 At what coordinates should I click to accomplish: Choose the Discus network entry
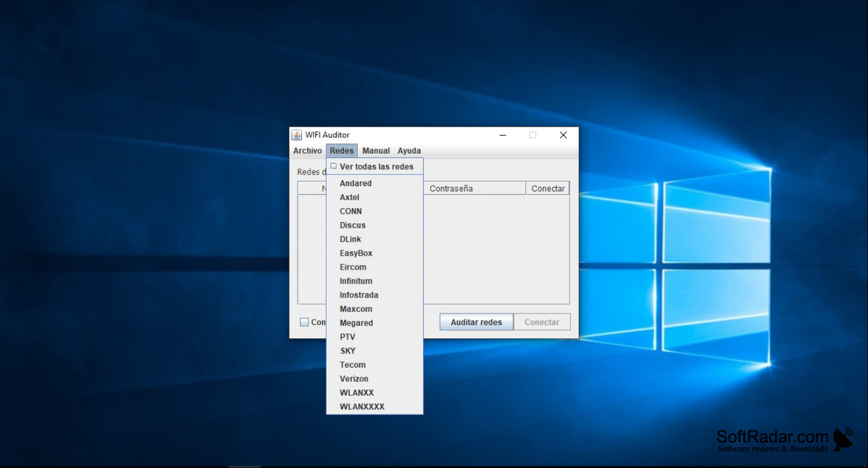point(374,225)
